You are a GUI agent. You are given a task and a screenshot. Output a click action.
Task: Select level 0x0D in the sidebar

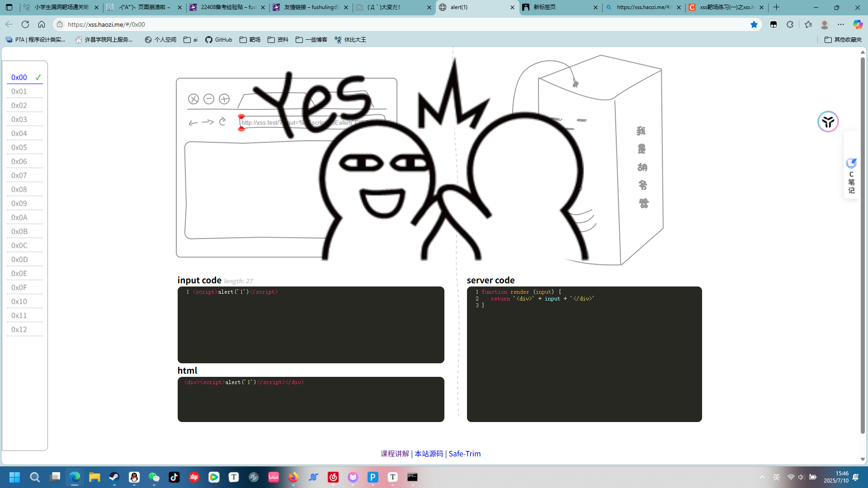coord(25,259)
